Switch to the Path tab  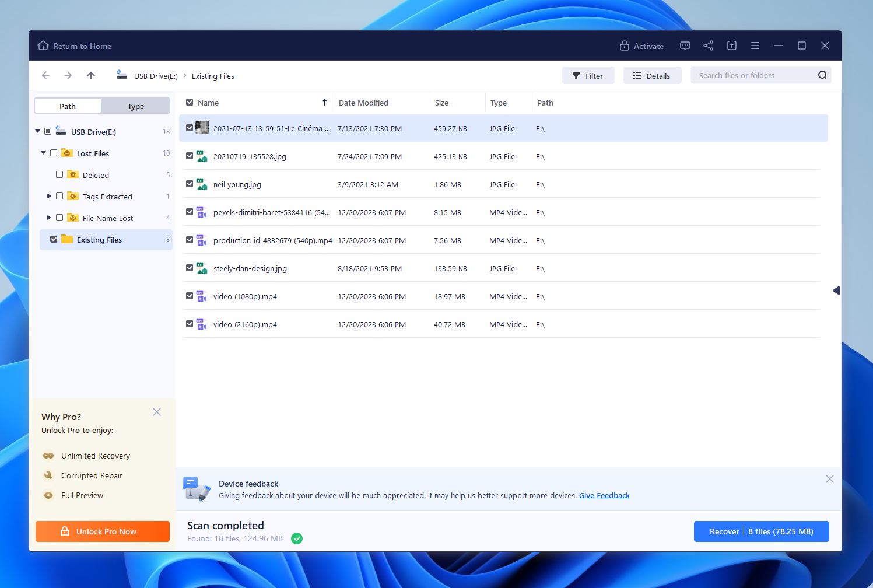tap(68, 106)
